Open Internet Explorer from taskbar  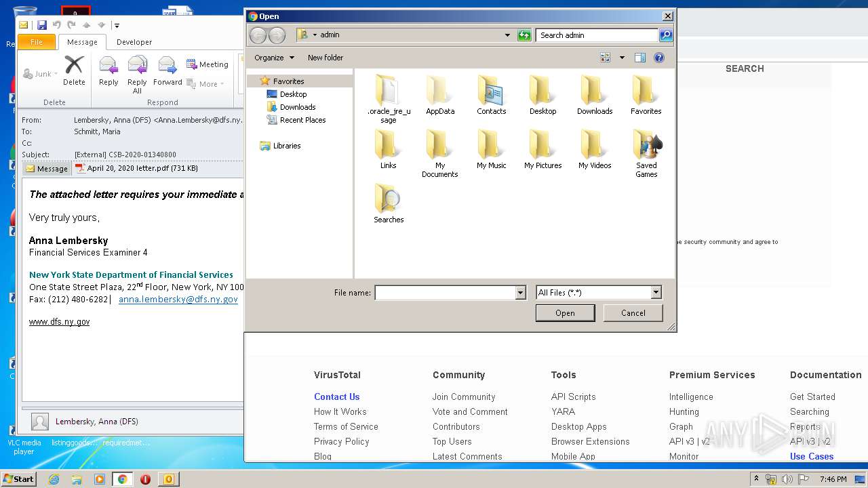(x=54, y=479)
